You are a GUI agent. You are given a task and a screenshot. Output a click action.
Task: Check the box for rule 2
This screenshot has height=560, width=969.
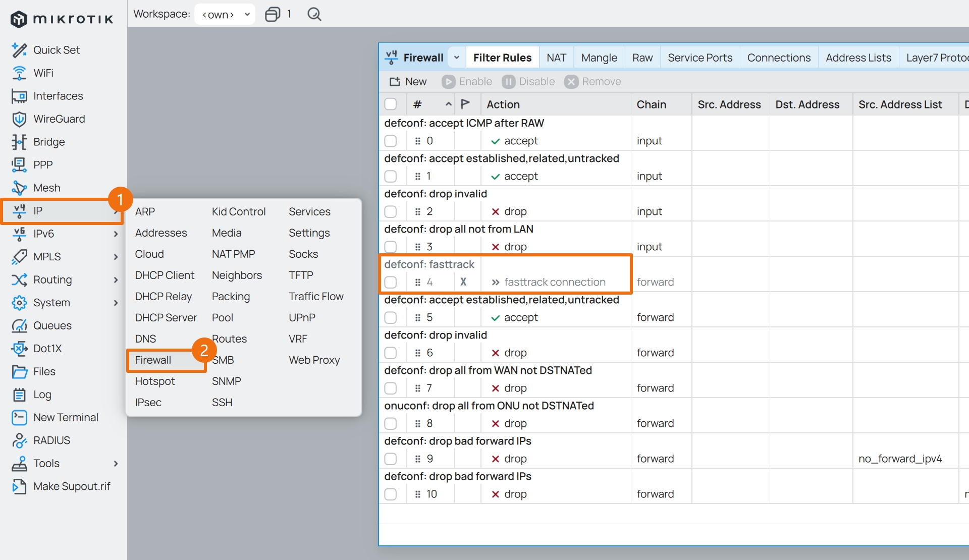coord(391,211)
